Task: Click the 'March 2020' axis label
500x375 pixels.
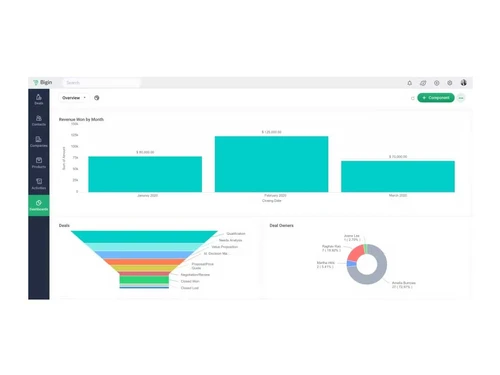Action: point(398,195)
